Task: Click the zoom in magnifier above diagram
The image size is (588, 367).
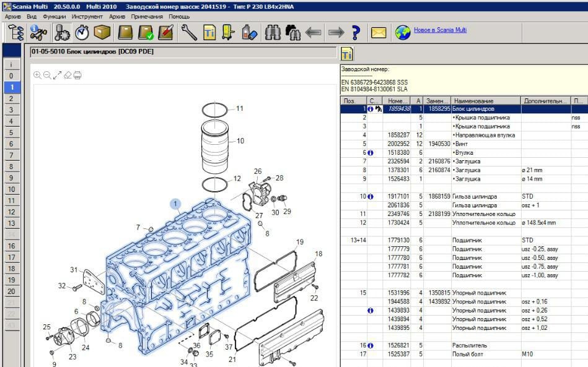Action: click(37, 76)
